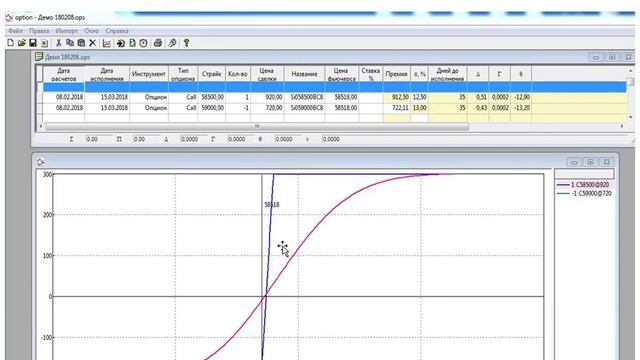Click the table's vertical scroll down arrow
This screenshot has width=640, height=360.
tap(631, 118)
